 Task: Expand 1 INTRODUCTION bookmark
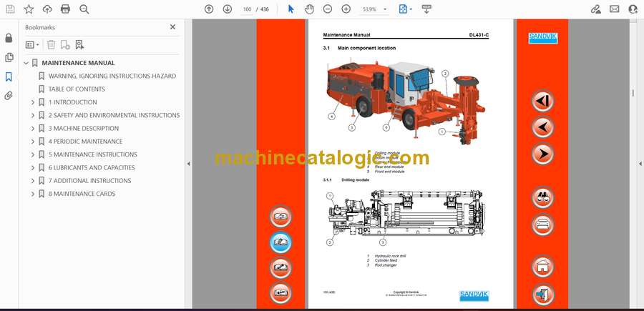33,102
